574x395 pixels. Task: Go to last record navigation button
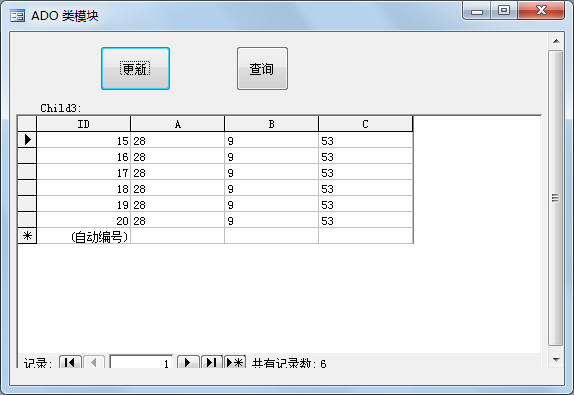coord(212,362)
